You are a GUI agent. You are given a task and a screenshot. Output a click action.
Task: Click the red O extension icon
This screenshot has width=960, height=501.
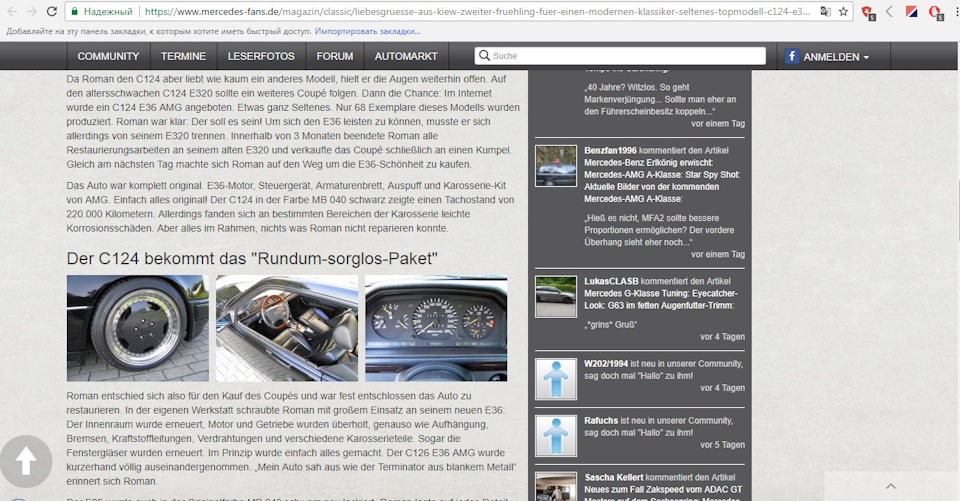click(935, 12)
